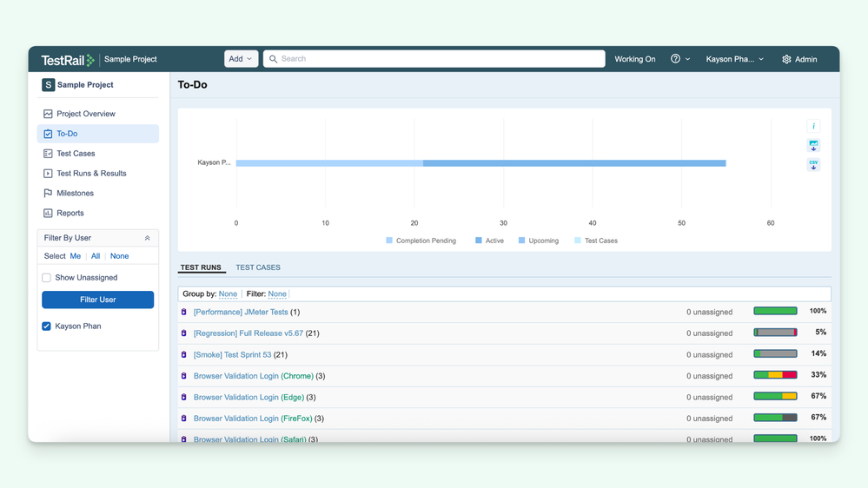Toggle Active legend series

489,241
